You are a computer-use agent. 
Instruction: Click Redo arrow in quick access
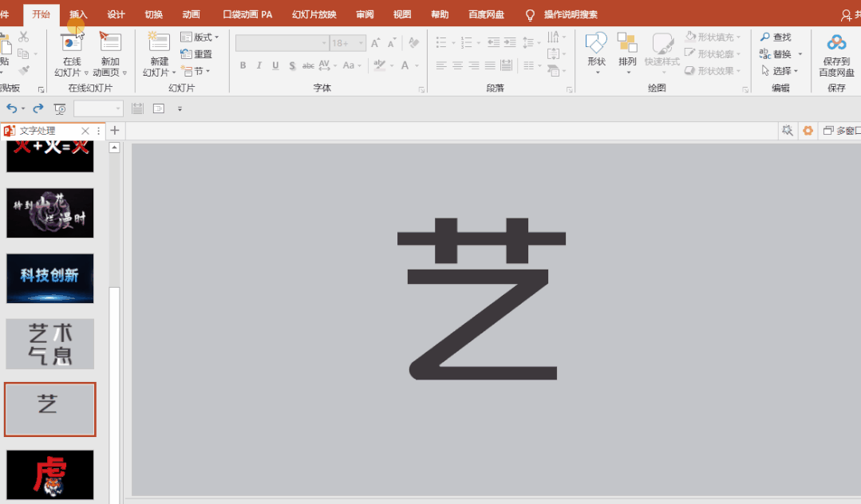38,108
